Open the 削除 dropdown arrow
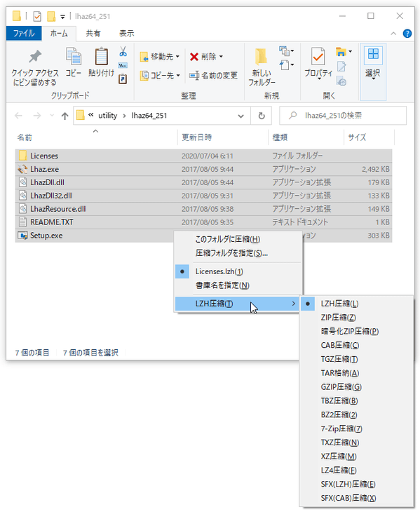Screen dimensions: 420x514 tap(221, 57)
